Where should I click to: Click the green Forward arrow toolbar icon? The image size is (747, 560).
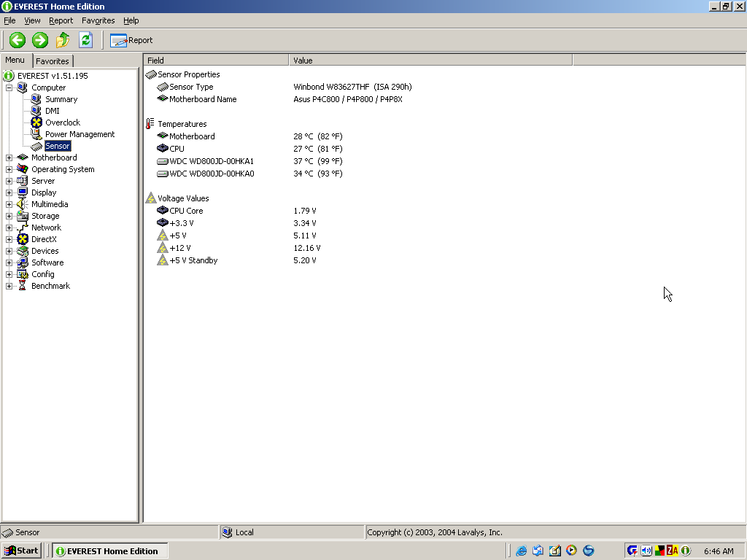tap(40, 40)
